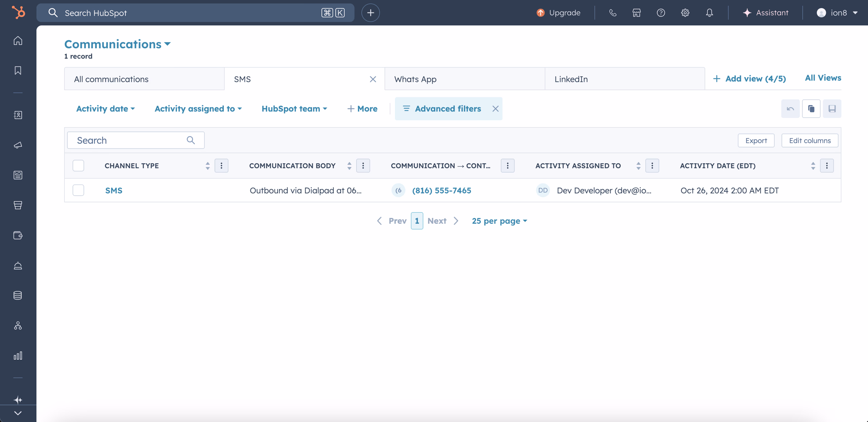This screenshot has width=868, height=422.
Task: Open Settings gear in the top bar
Action: pyautogui.click(x=685, y=13)
